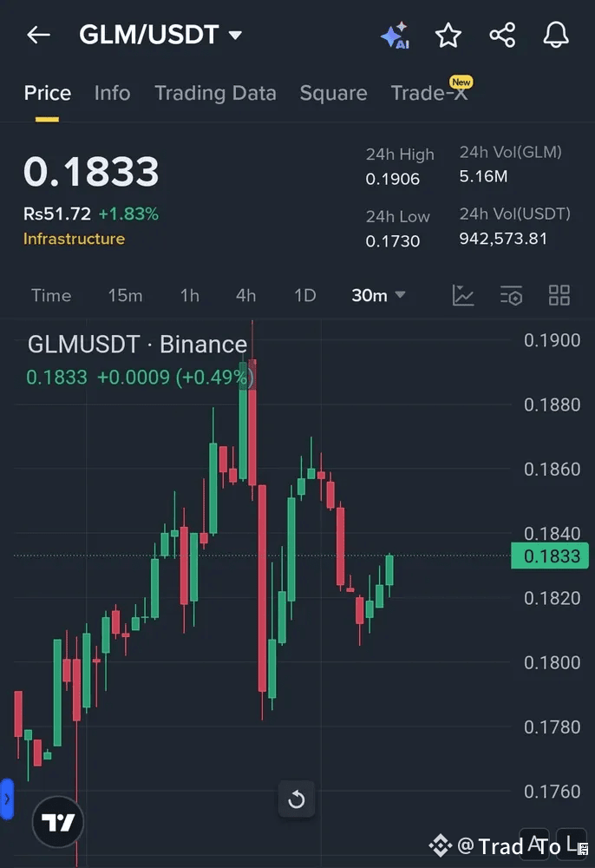Tap the 0.1860 price axis label
The image size is (595, 868).
pyautogui.click(x=552, y=469)
